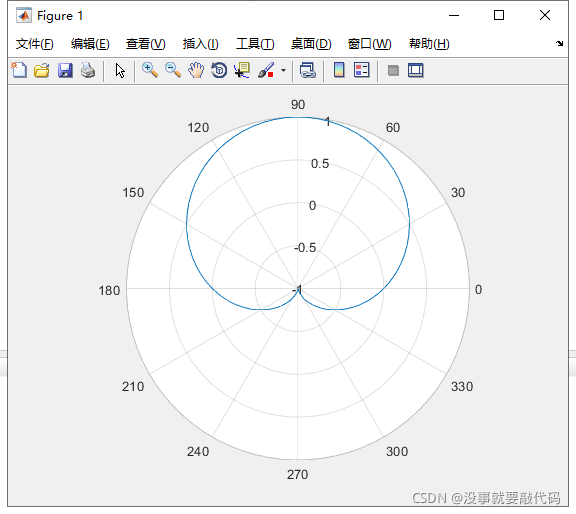Open the 工具(T) menu

255,44
